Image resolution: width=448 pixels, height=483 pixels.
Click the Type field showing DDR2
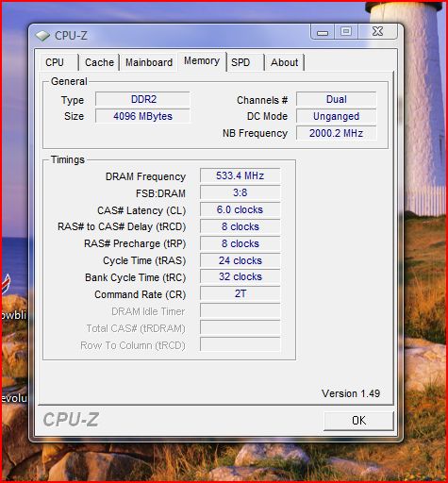coord(142,99)
